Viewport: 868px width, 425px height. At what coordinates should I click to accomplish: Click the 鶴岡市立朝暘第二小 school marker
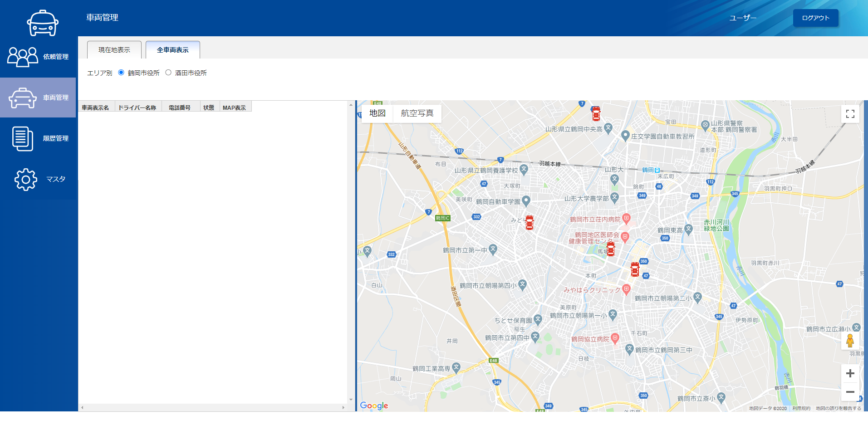tap(698, 297)
